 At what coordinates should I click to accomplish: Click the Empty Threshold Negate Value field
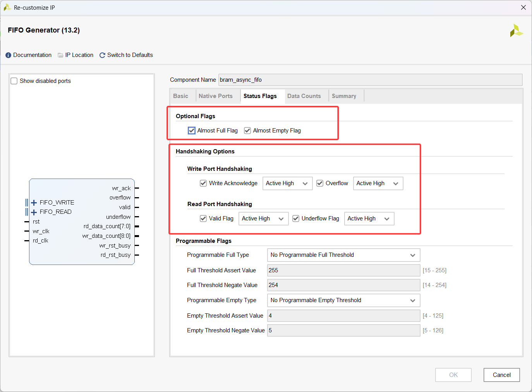pyautogui.click(x=344, y=330)
